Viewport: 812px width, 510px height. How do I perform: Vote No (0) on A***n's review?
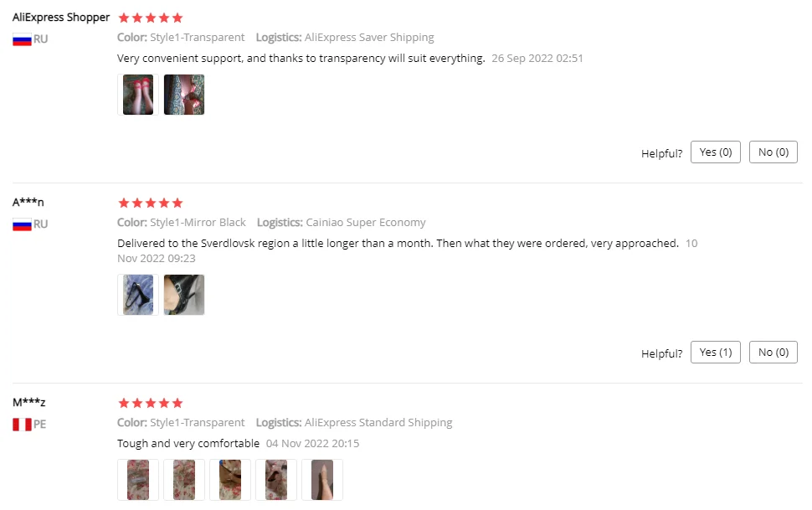(773, 352)
